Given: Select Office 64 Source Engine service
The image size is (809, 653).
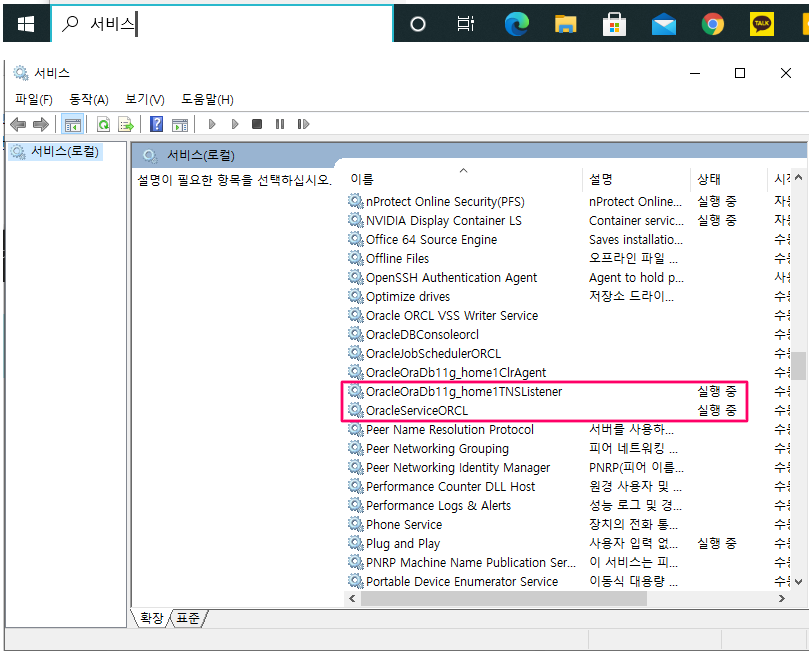Looking at the screenshot, I should pos(431,240).
